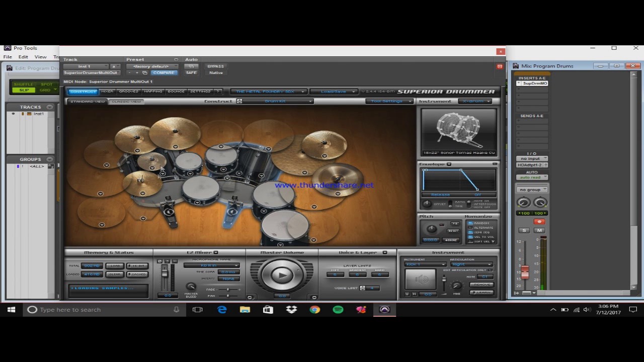This screenshot has height=362, width=644.
Task: Click the Clear button in Memory & Status
Action: 115,275
